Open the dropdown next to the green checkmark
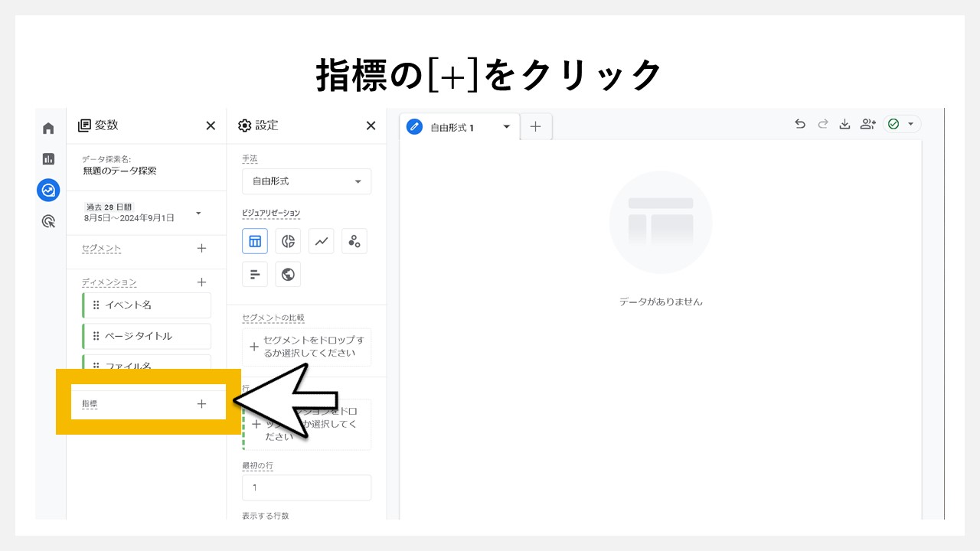The width and height of the screenshot is (980, 551). [x=910, y=123]
